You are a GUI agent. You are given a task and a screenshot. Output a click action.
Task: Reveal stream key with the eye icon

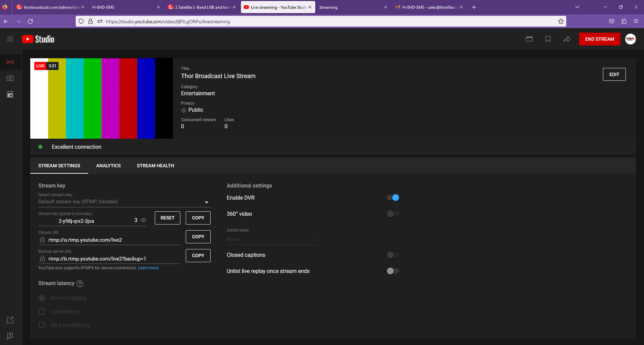(143, 220)
